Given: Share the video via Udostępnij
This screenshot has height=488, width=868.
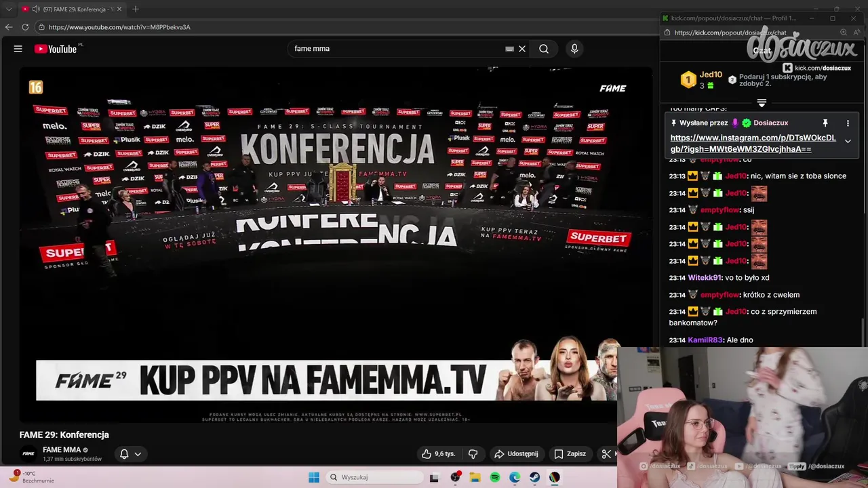Looking at the screenshot, I should pos(517,454).
